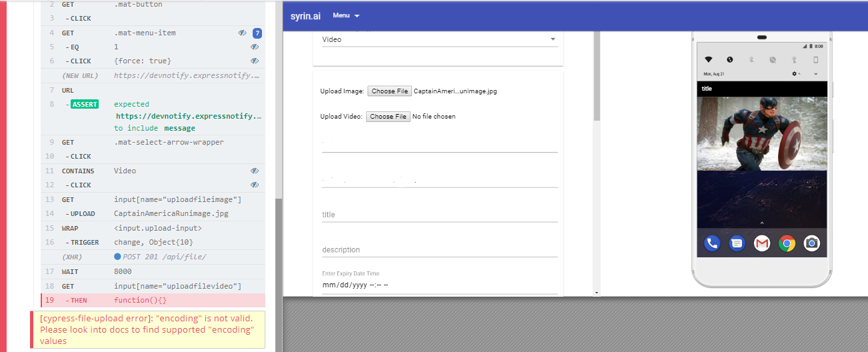
Task: Select the failed THEN function(){} command
Action: 153,300
